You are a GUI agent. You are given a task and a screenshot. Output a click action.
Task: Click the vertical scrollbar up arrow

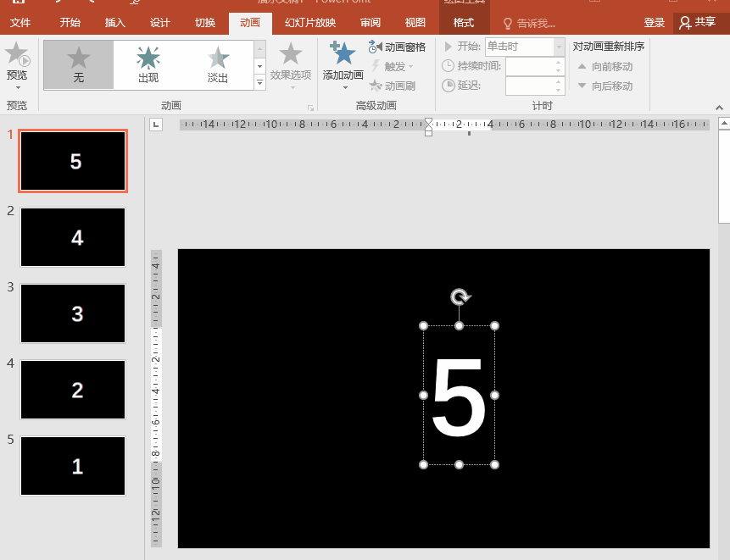[x=724, y=124]
